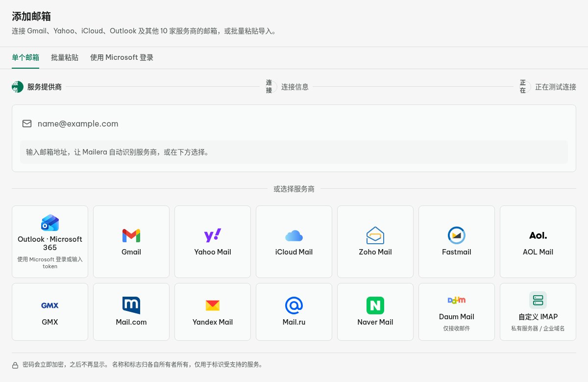
Task: Select the AOL Mail provider label
Action: pyautogui.click(x=538, y=252)
